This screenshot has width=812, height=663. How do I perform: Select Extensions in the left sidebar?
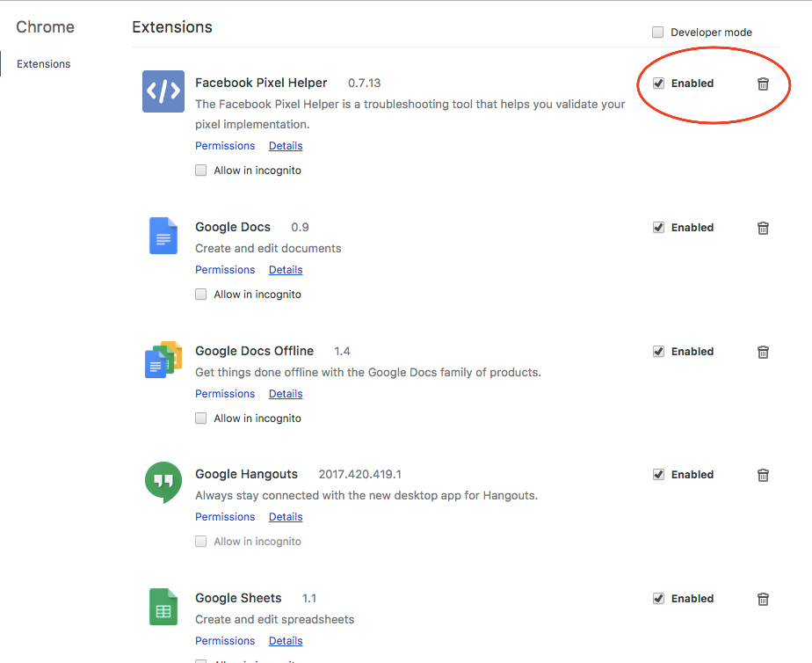click(x=42, y=63)
